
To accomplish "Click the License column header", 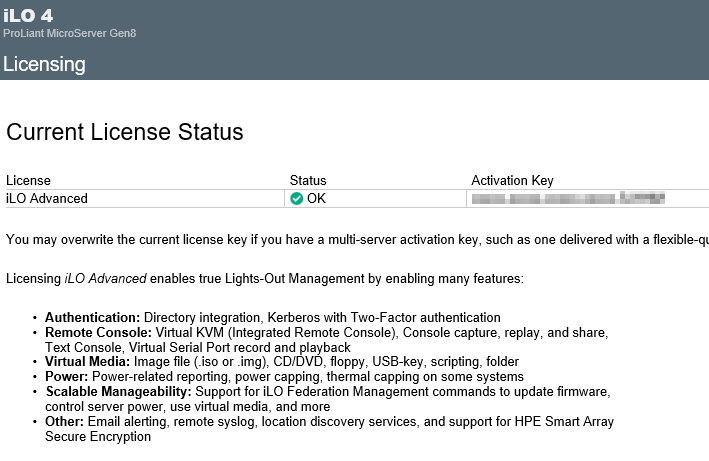I will (28, 180).
